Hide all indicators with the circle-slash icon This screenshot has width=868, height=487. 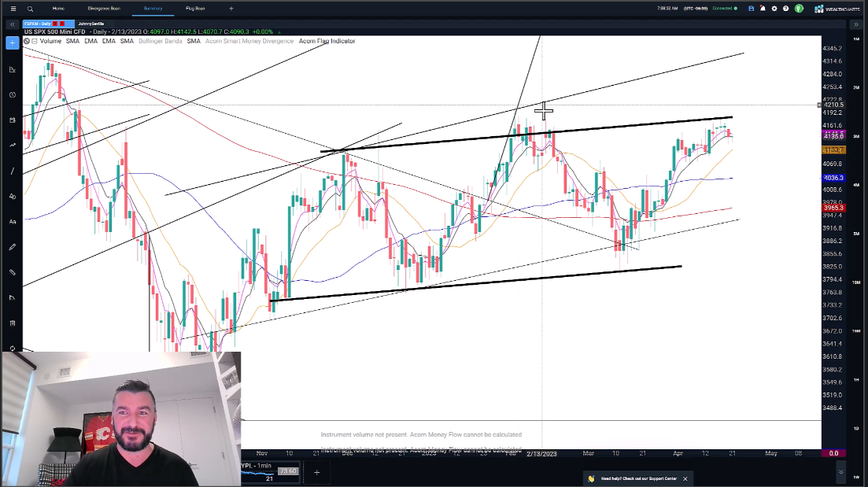27,41
